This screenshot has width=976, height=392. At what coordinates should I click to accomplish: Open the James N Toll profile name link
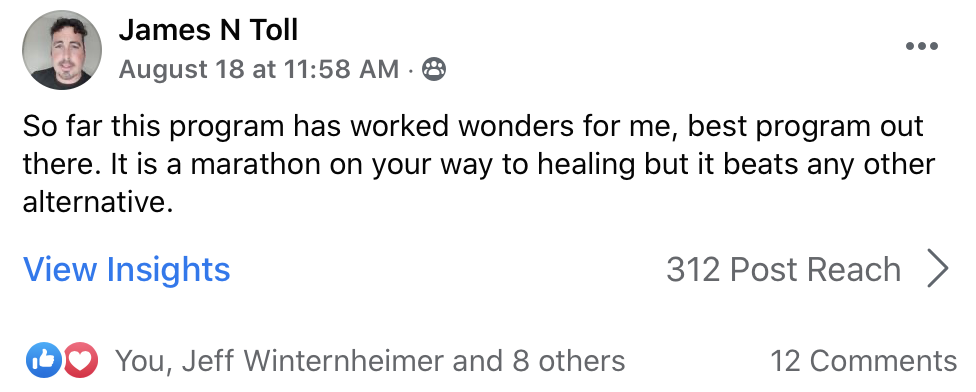point(209,30)
